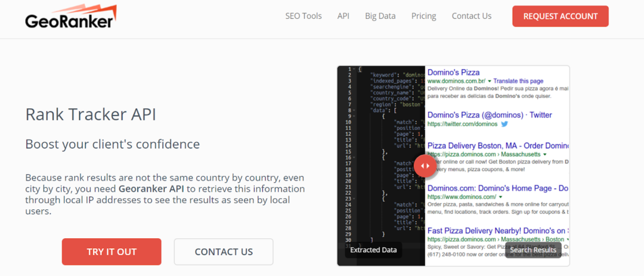The image size is (644, 276).
Task: Collapse code fold arrow at line 1
Action: 355,69
